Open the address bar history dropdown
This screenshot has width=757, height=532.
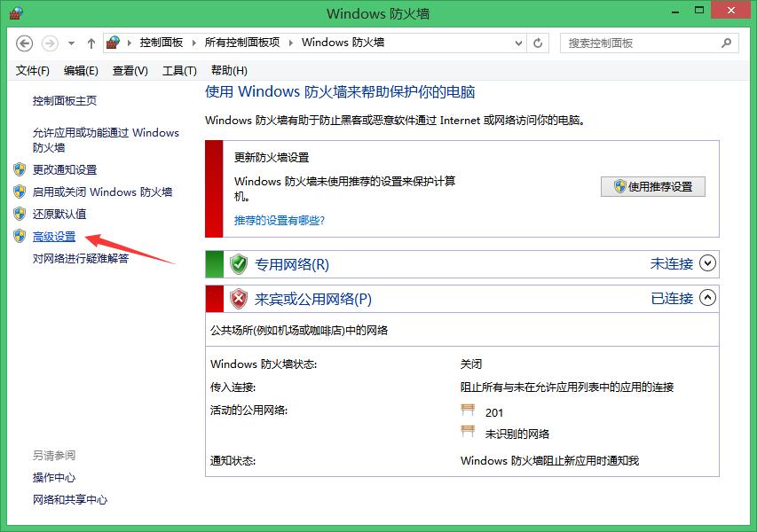(516, 42)
